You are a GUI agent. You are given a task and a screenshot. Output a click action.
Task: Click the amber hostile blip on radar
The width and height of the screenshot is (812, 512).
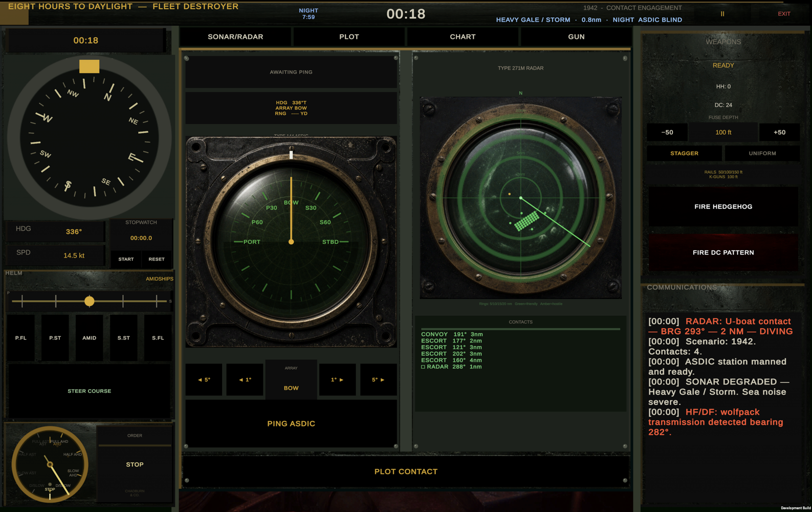pos(509,194)
